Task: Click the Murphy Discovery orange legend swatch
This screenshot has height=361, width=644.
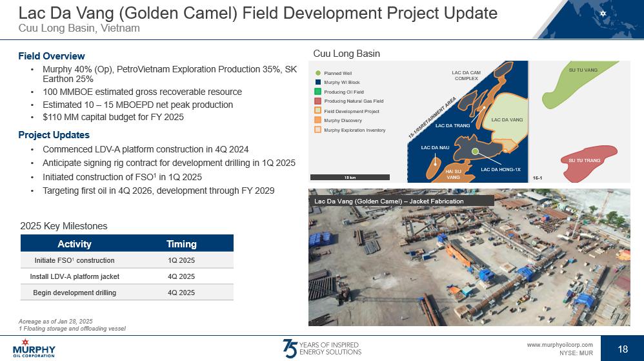Action: [318, 120]
